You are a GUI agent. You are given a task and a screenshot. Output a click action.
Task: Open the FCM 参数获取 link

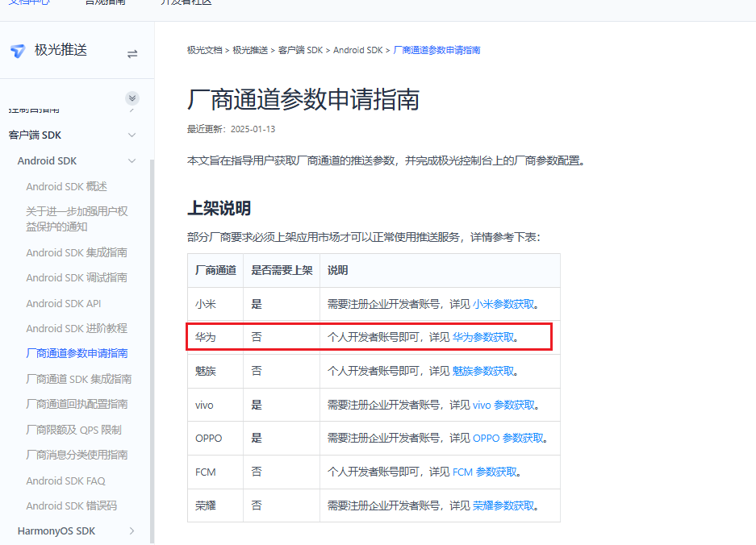point(485,472)
